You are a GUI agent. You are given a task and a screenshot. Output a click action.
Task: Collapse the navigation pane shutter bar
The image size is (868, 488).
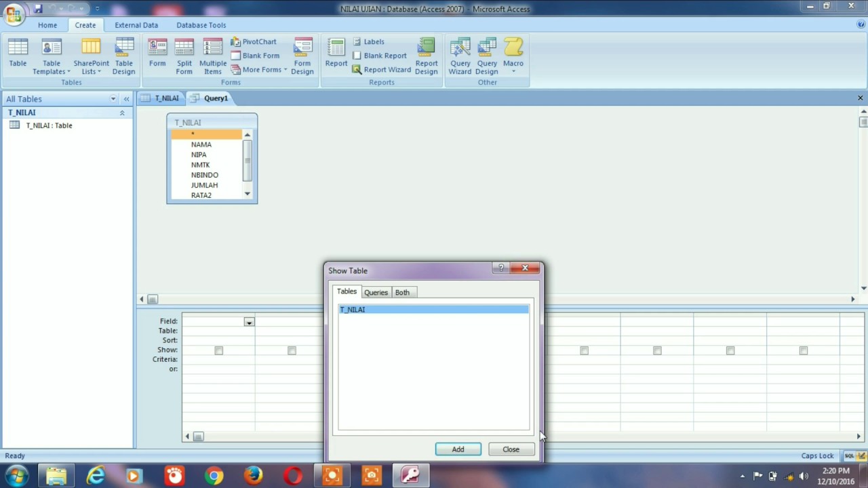click(126, 99)
